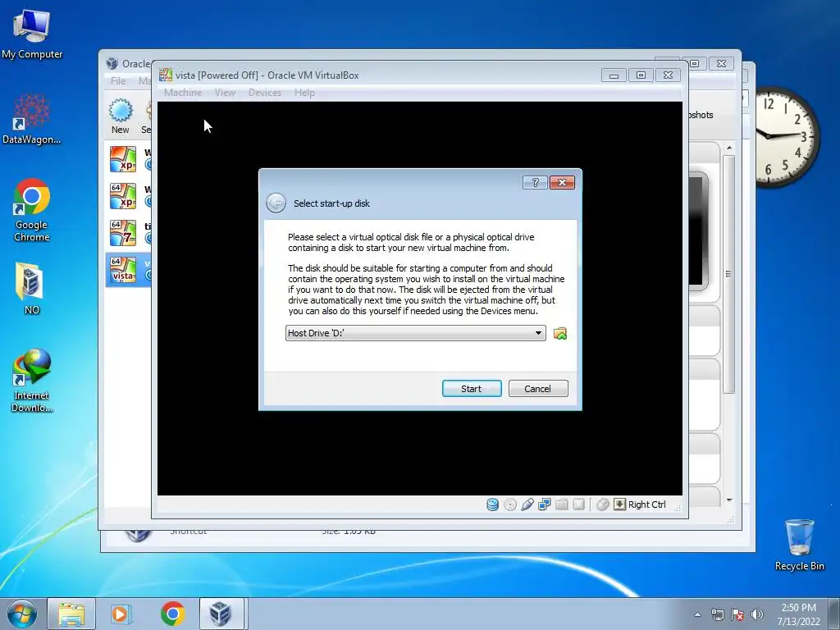Close the Select start-up disk dialog
Screen dimensions: 840x630
[x=562, y=183]
